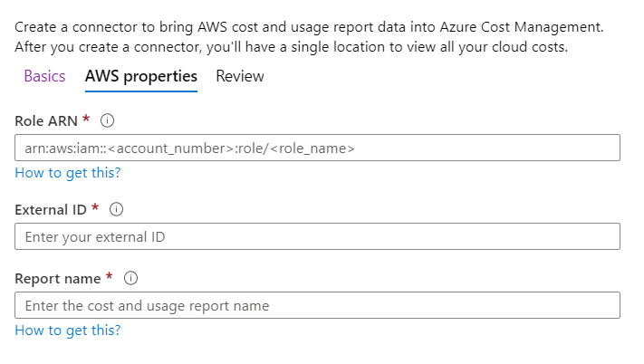Image resolution: width=644 pixels, height=364 pixels.
Task: Click the Role ARN field label
Action: [46, 121]
